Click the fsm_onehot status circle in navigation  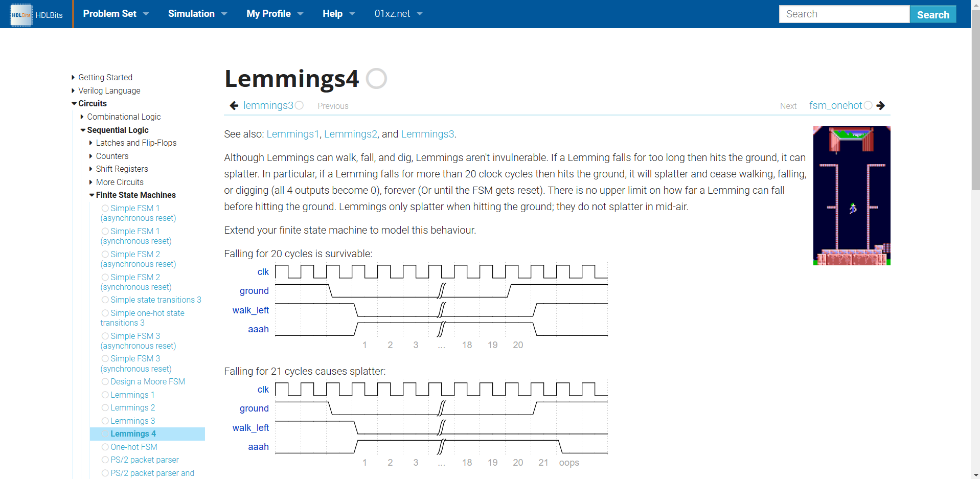pyautogui.click(x=868, y=105)
